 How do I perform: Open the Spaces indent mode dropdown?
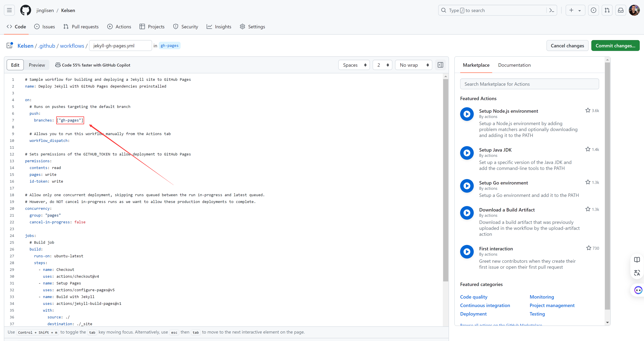(354, 65)
